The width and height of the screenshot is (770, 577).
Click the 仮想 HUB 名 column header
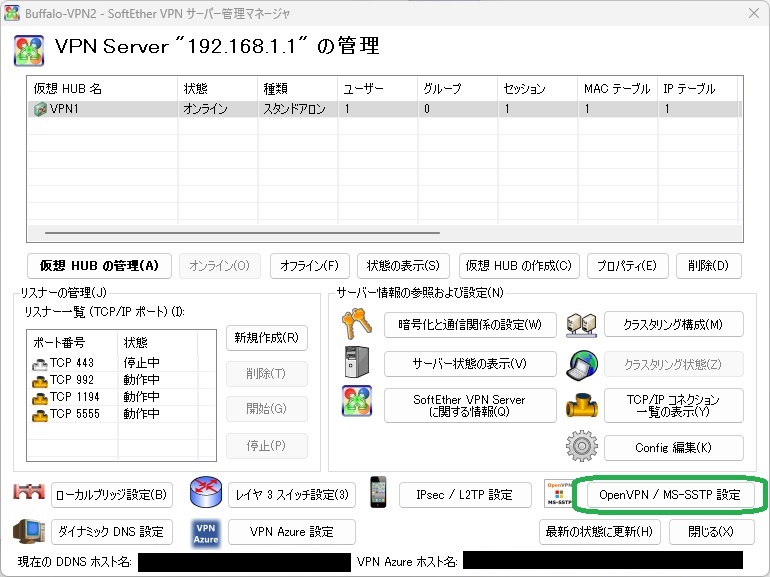(102, 89)
